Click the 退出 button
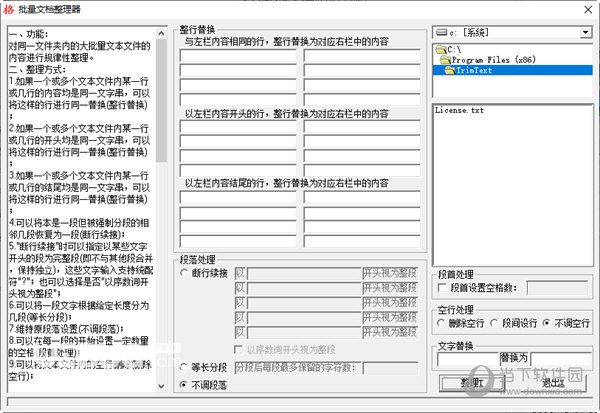This screenshot has width=600, height=413. tap(553, 382)
